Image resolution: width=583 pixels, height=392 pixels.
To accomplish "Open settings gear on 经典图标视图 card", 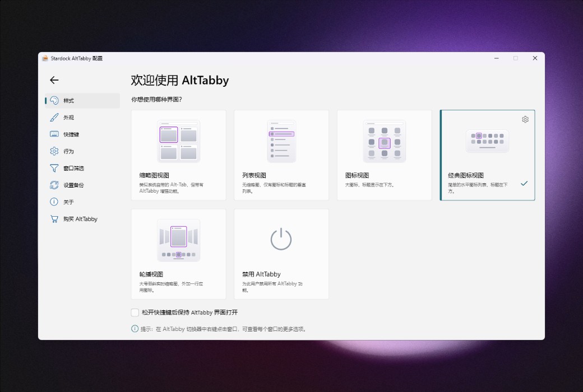I will [x=525, y=119].
